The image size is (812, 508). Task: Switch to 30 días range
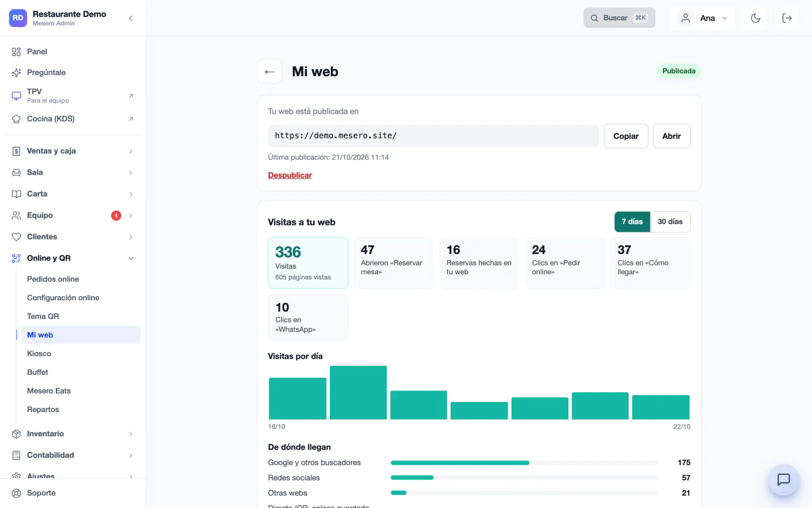[670, 222]
